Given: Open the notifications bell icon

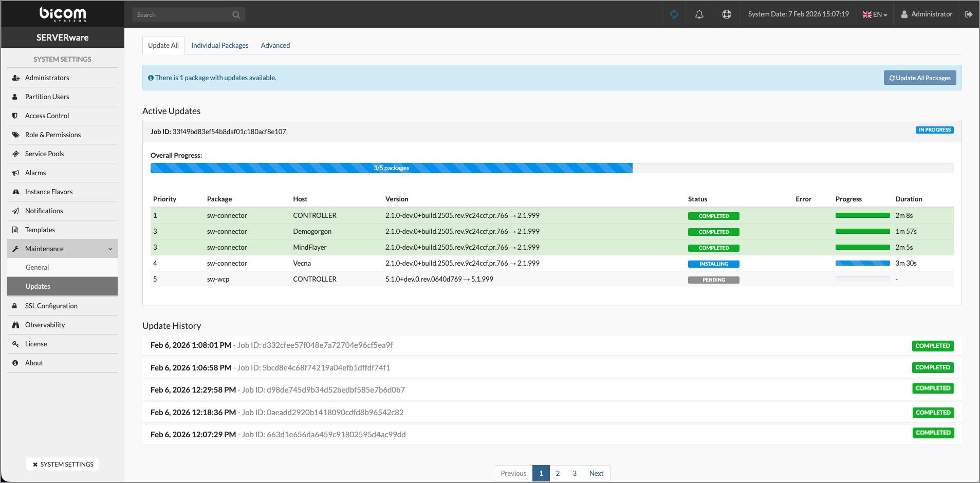Looking at the screenshot, I should tap(699, 14).
